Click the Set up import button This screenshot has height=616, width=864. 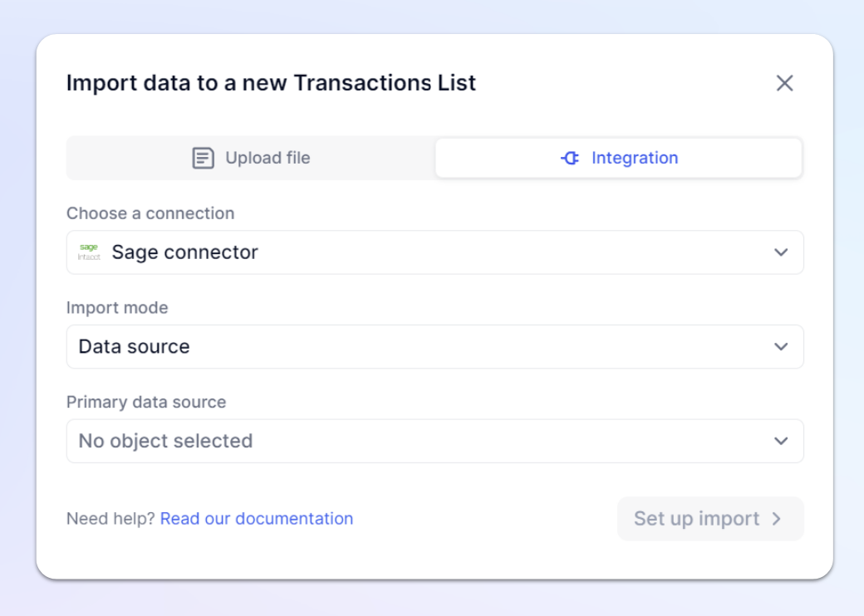coord(710,519)
